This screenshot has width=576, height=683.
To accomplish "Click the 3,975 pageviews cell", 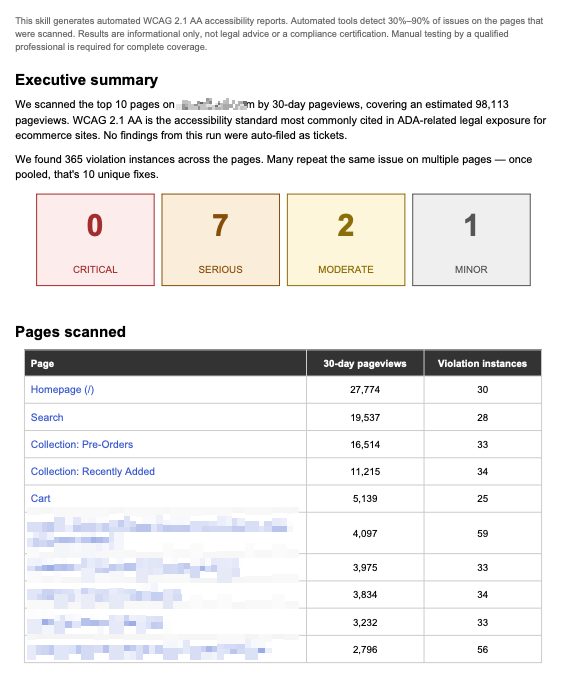I will [x=365, y=568].
